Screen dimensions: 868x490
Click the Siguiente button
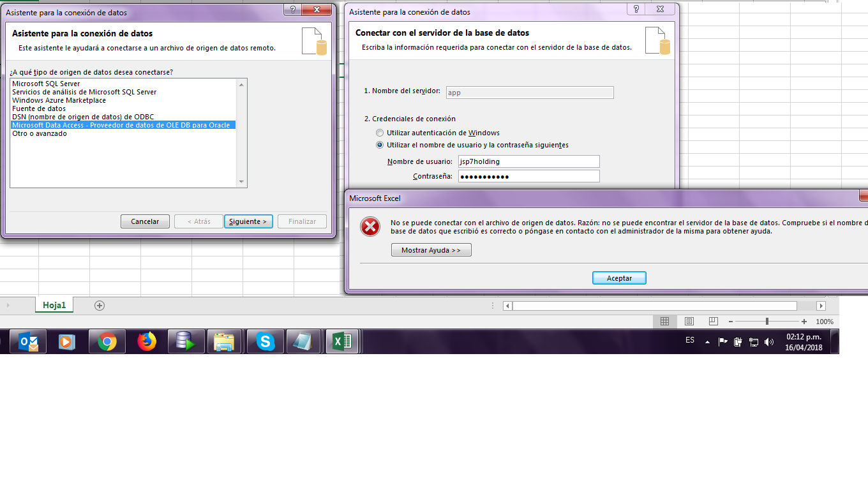click(249, 221)
